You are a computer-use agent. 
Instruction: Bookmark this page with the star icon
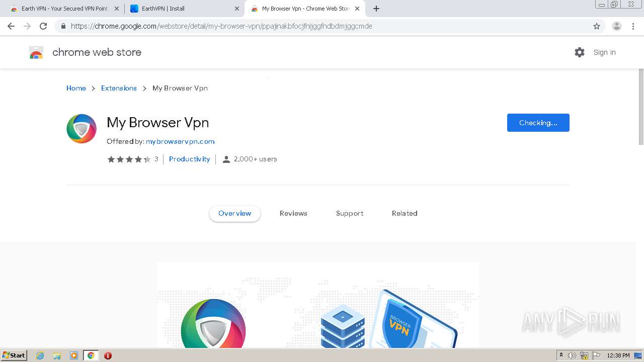(597, 26)
